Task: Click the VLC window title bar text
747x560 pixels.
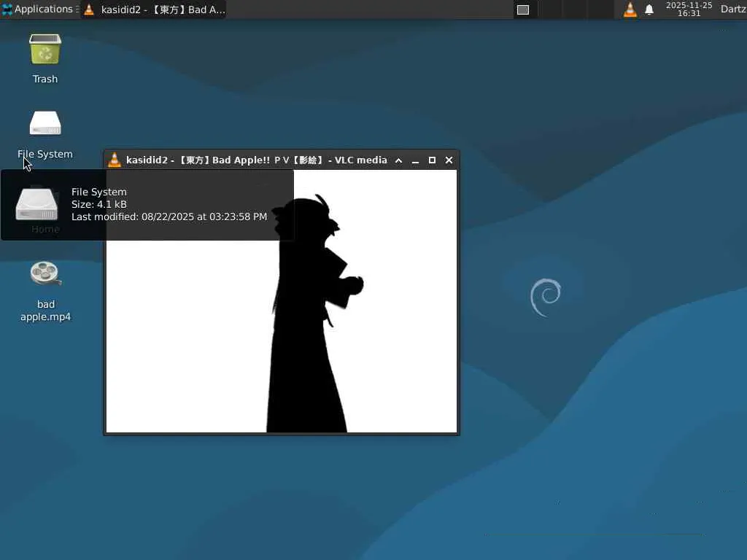Action: pyautogui.click(x=256, y=160)
